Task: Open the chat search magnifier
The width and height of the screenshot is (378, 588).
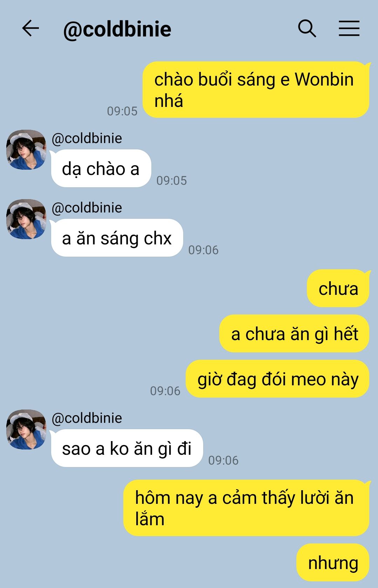Action: (307, 28)
